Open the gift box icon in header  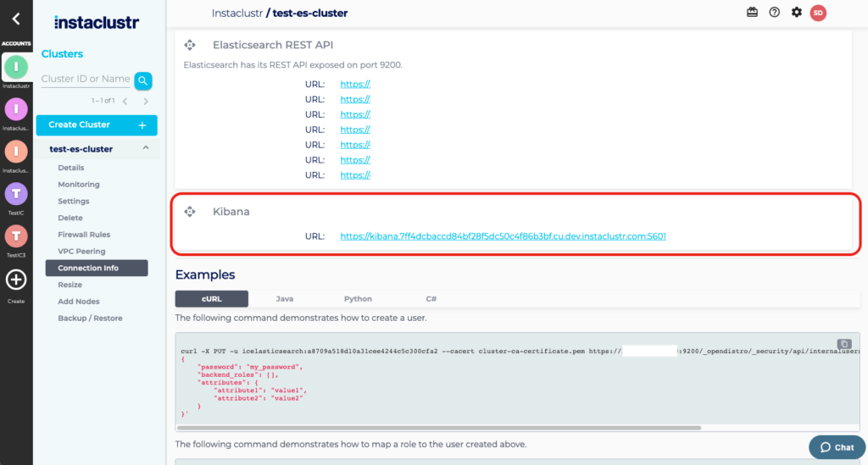coord(752,12)
